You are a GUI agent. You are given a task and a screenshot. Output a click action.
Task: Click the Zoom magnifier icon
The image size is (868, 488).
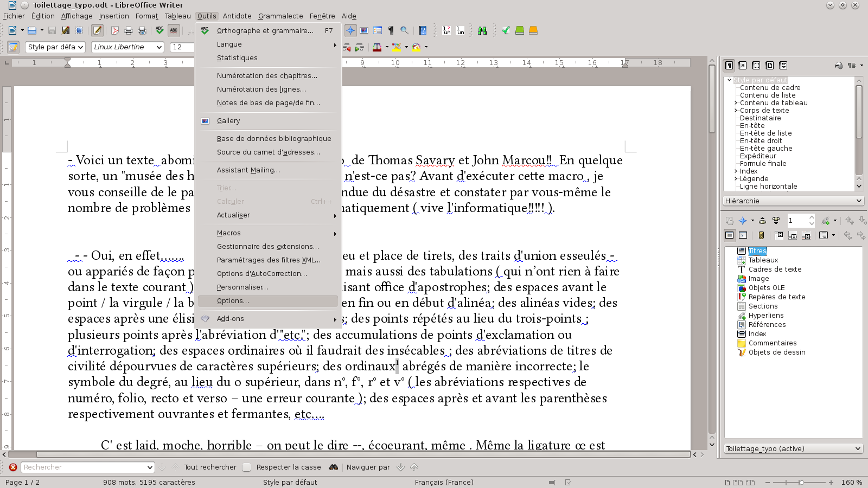[x=404, y=30]
